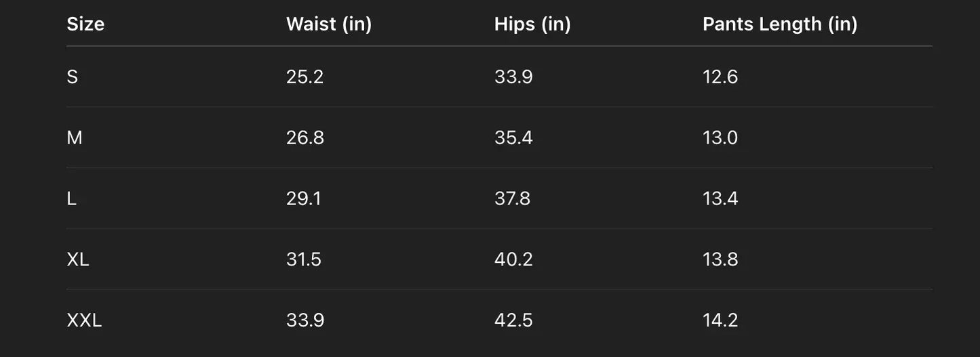Image resolution: width=980 pixels, height=357 pixels.
Task: Select the XXL size row label
Action: 84,320
